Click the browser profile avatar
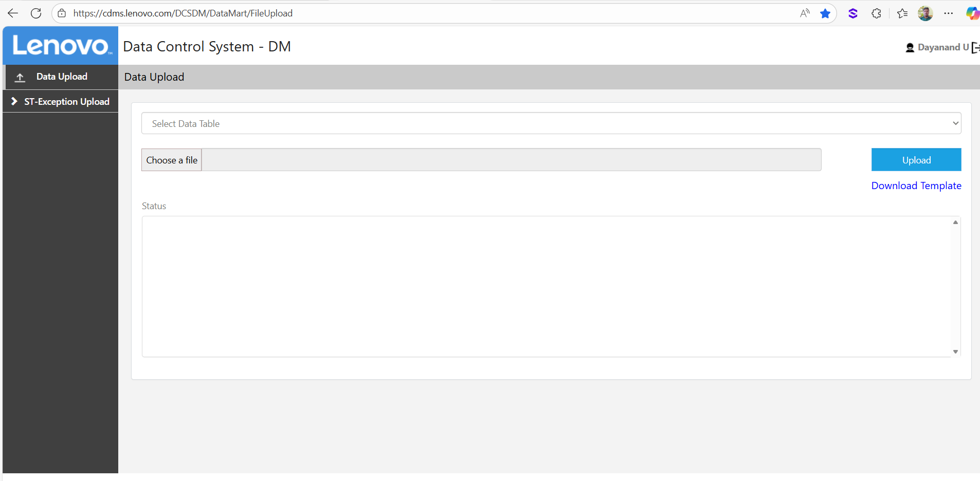This screenshot has height=481, width=980. click(x=925, y=13)
